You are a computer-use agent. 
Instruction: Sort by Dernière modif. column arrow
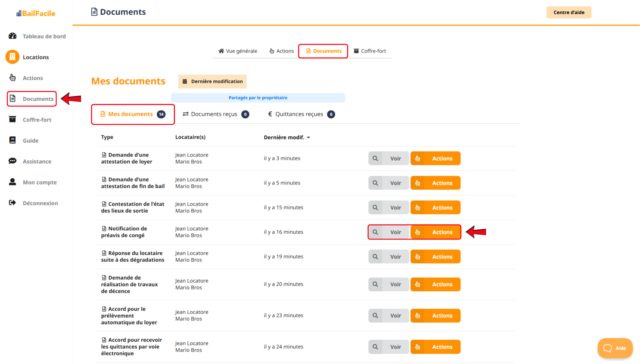click(308, 138)
